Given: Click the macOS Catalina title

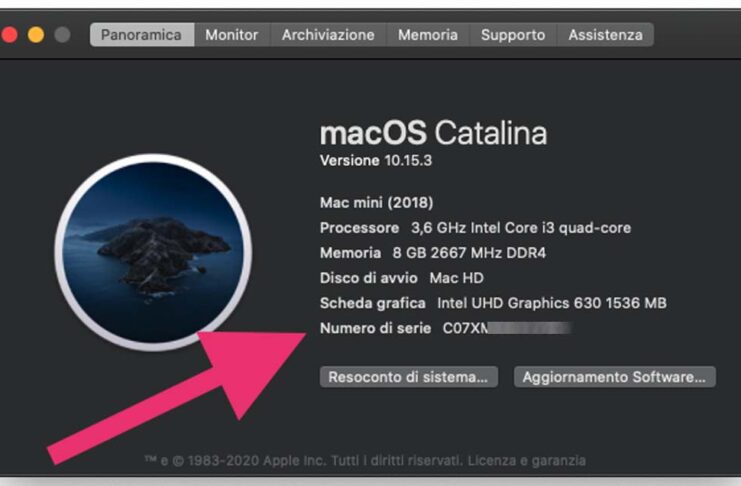Looking at the screenshot, I should pos(433,133).
